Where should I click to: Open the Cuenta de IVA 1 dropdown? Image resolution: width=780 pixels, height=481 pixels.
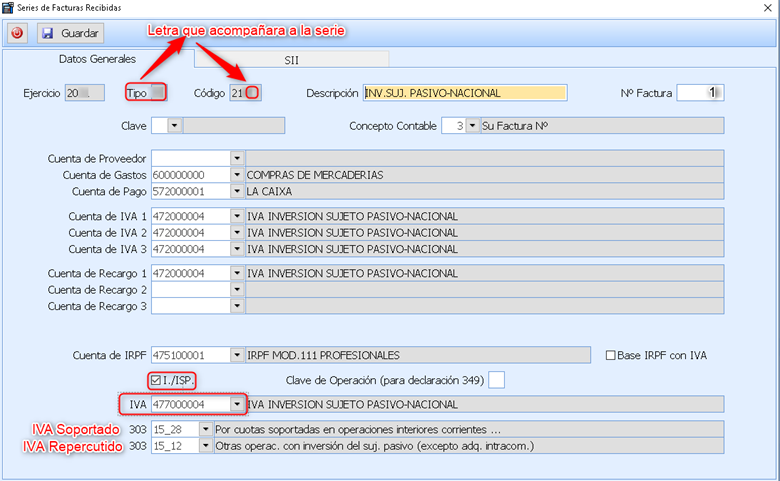237,216
